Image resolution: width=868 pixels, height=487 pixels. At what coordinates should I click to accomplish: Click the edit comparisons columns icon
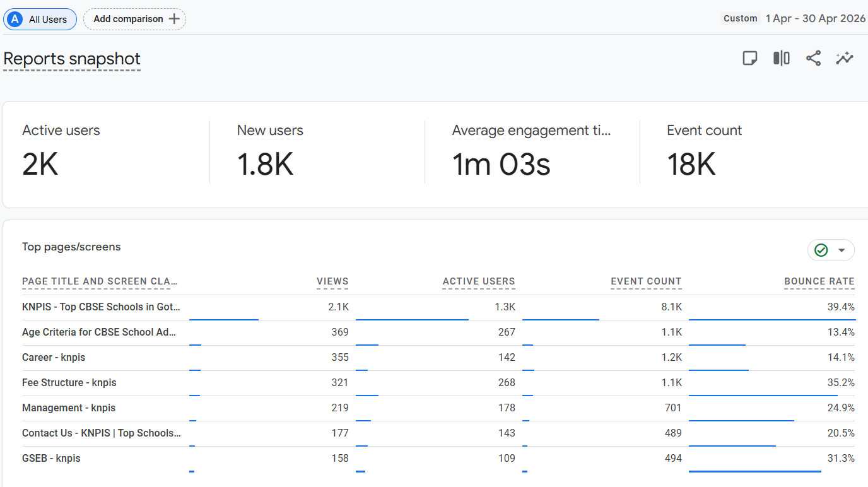(781, 59)
